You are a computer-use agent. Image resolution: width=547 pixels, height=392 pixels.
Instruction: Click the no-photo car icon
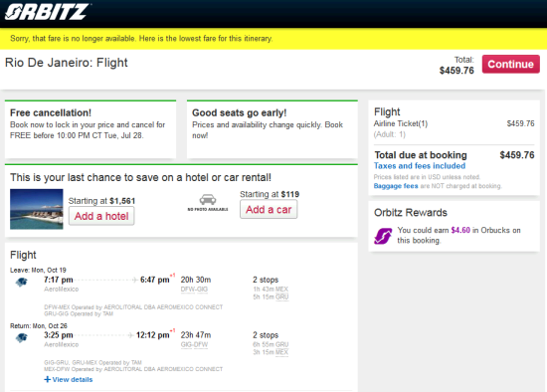(208, 202)
